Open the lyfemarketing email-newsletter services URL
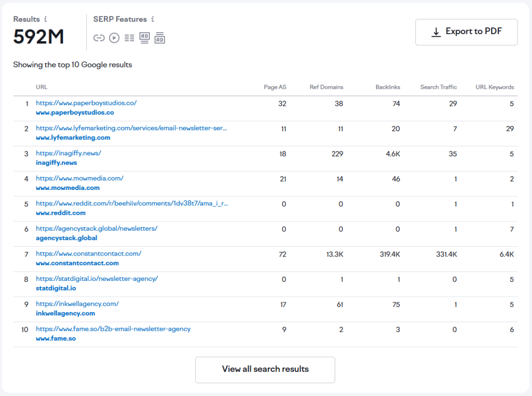532x396 pixels. 132,128
